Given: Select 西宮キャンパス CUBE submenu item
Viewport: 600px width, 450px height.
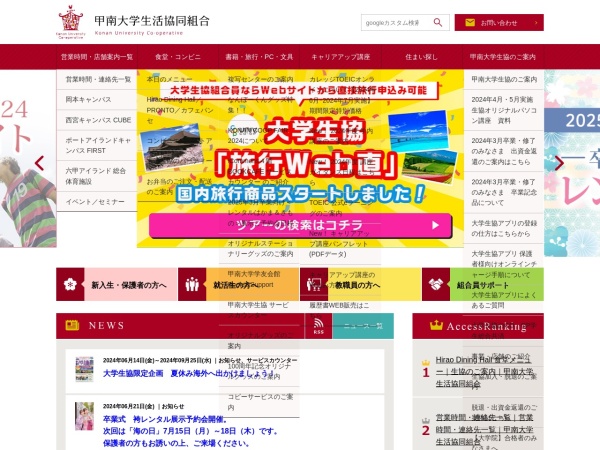Looking at the screenshot, I should tap(97, 120).
